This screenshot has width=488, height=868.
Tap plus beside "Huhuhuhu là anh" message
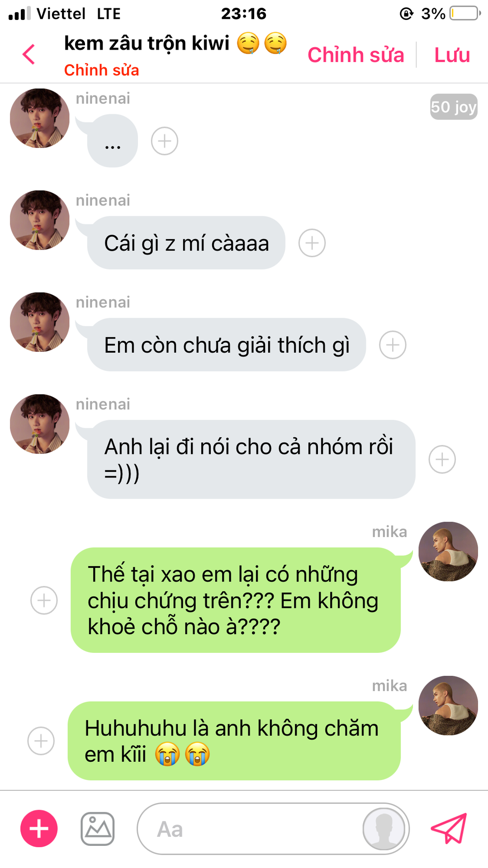41,741
